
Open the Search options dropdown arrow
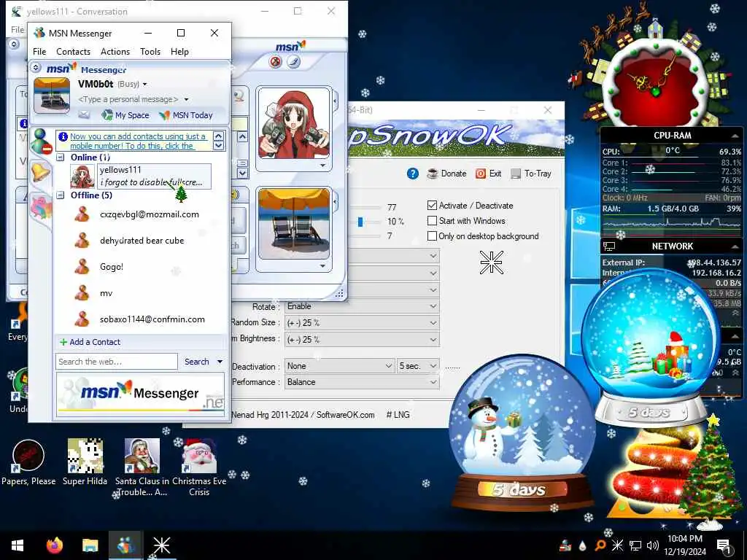click(220, 362)
